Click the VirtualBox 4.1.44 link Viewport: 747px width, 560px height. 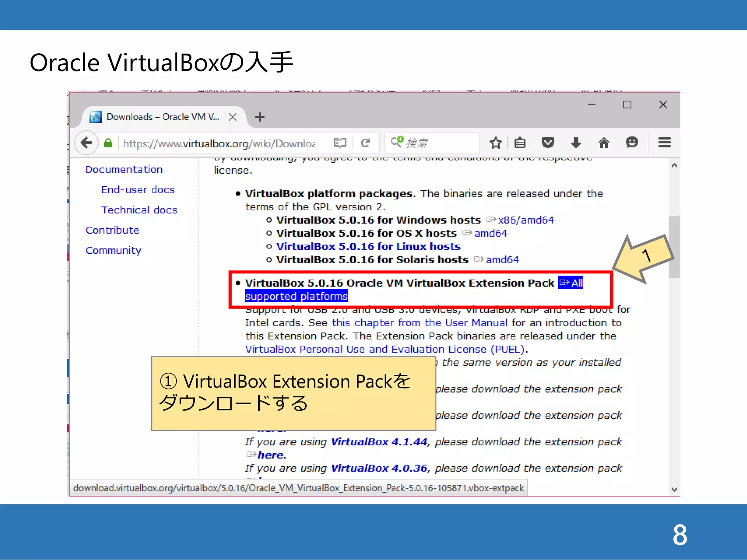pos(379,442)
